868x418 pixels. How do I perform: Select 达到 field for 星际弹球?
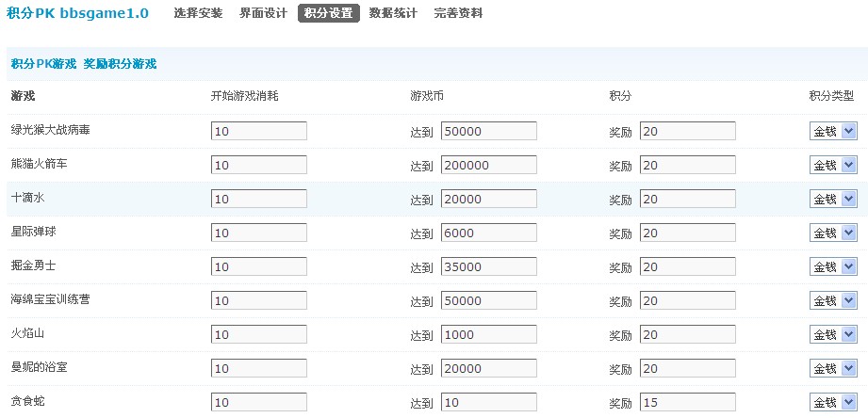pyautogui.click(x=489, y=233)
